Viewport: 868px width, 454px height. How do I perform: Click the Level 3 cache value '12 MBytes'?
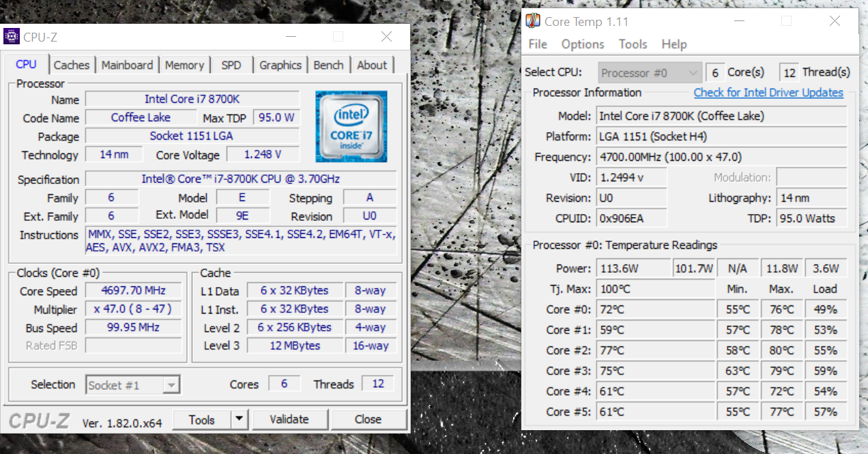click(293, 346)
